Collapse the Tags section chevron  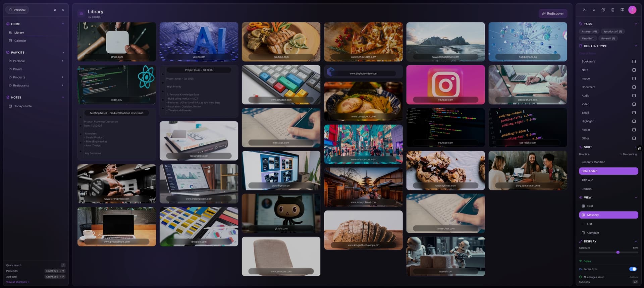point(636,24)
